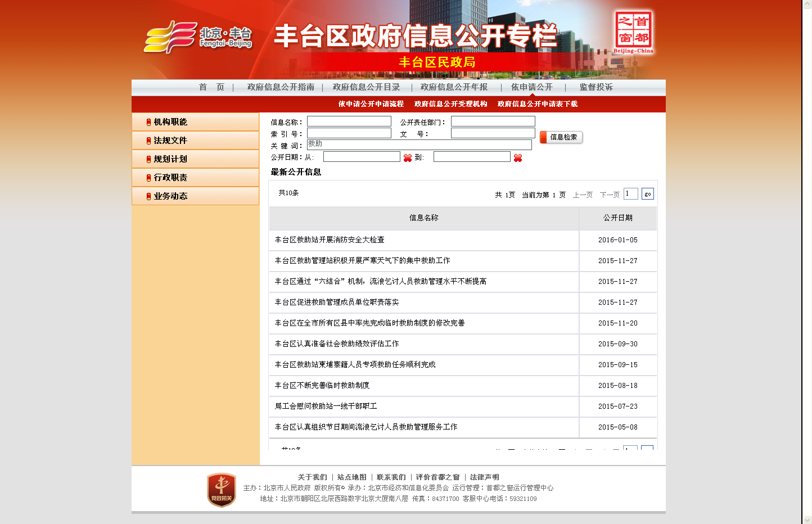The image size is (812, 524).
Task: Clear the end date with red X
Action: (518, 158)
